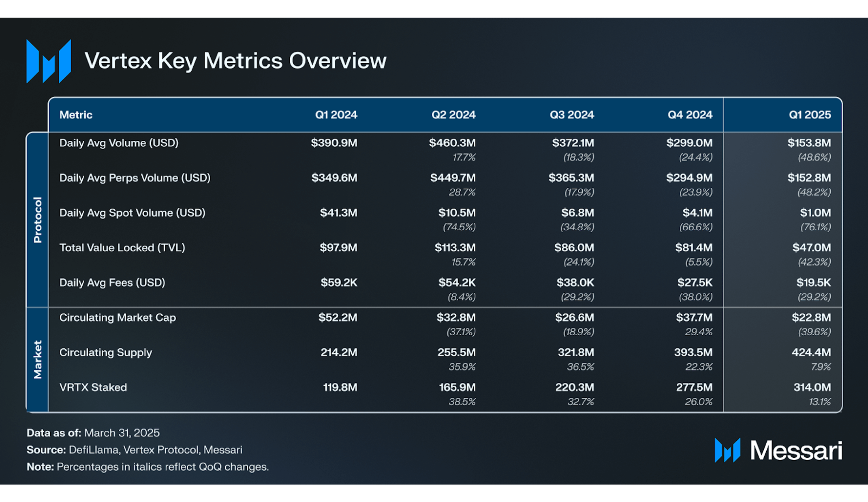The height and width of the screenshot is (502, 868).
Task: Click the 17.7% change under $460.3M
Action: (x=464, y=157)
